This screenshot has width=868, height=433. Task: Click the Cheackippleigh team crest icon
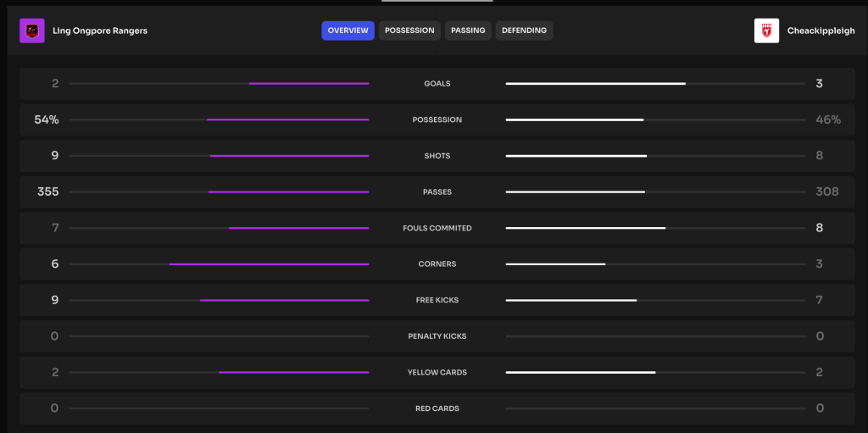pos(766,31)
